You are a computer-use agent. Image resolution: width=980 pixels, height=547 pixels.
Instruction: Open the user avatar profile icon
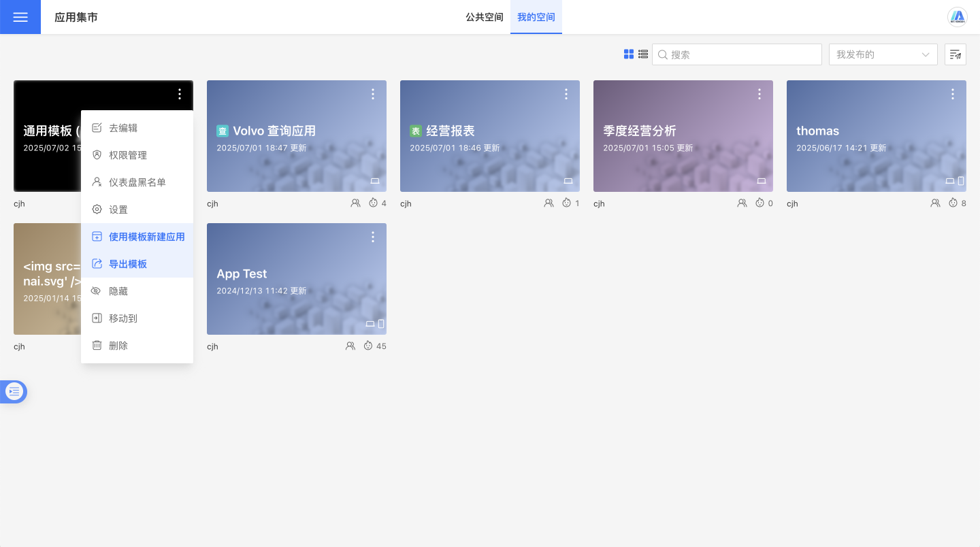click(x=958, y=17)
